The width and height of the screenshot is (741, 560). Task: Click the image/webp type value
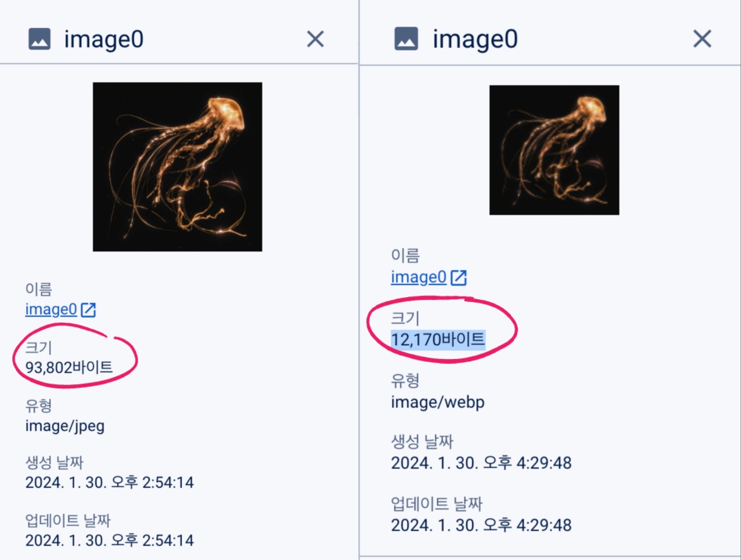tap(438, 402)
